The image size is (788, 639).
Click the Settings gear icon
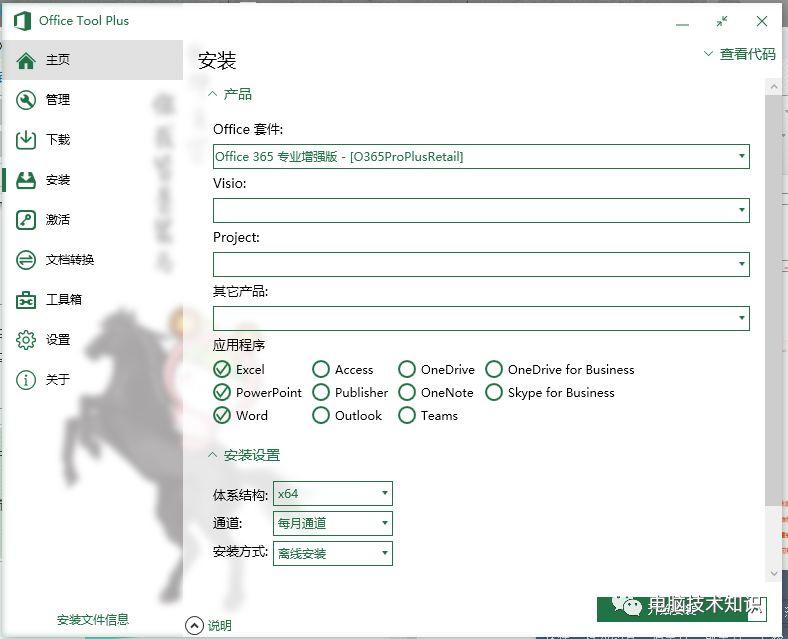coord(26,340)
